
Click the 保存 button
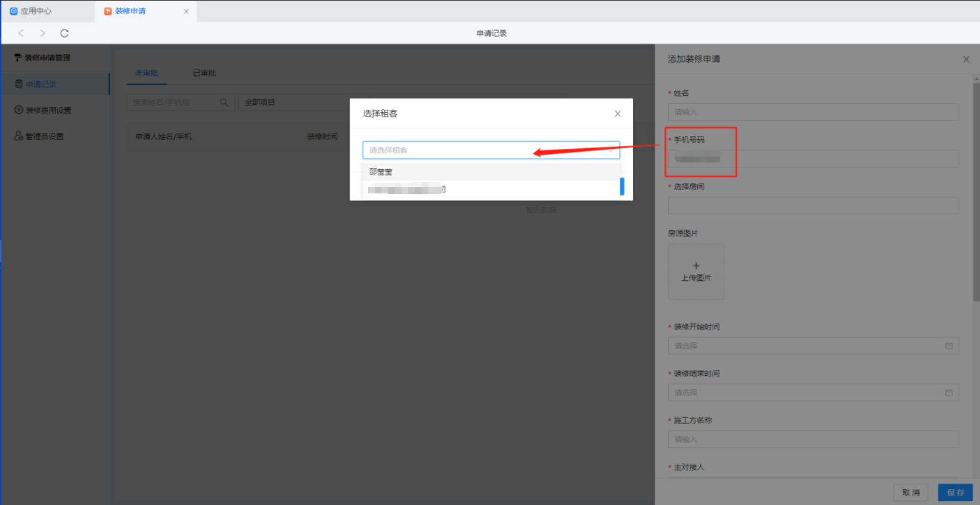pyautogui.click(x=955, y=493)
